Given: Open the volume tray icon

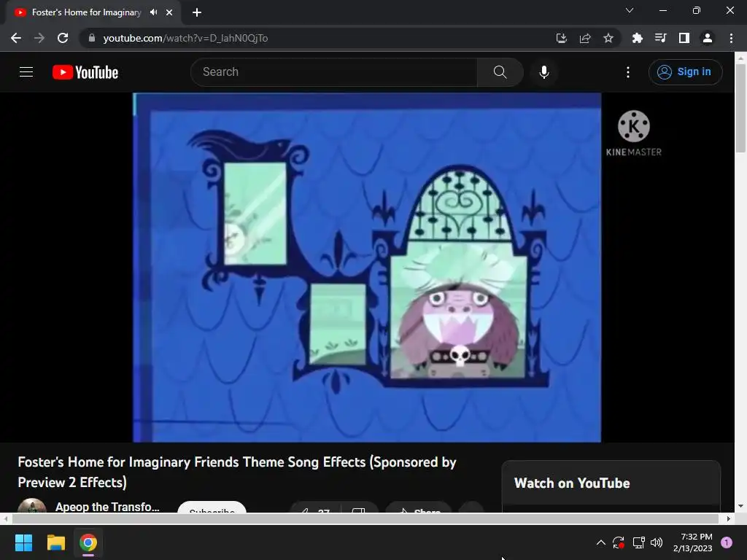Looking at the screenshot, I should coord(657,542).
